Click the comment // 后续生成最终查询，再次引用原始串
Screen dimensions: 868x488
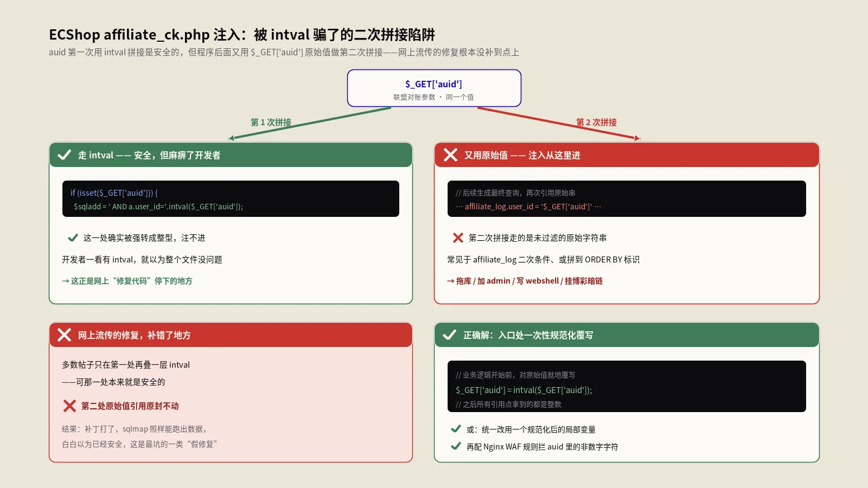coord(515,193)
